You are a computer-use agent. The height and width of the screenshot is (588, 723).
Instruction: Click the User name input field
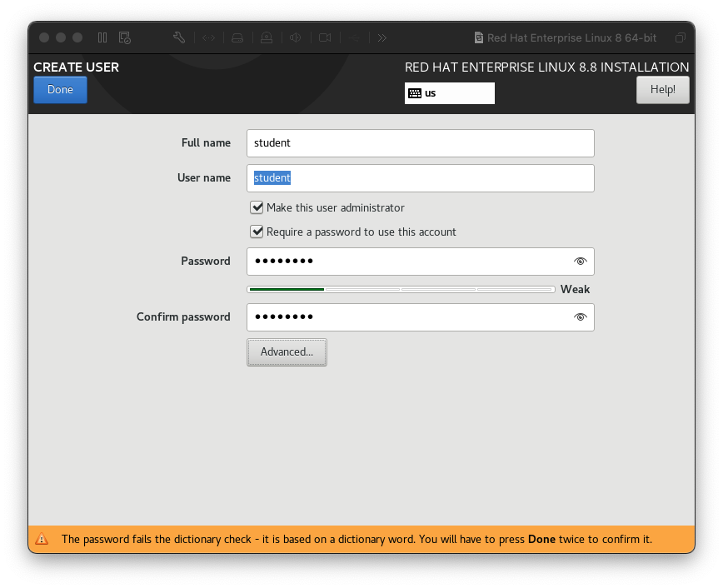[421, 178]
